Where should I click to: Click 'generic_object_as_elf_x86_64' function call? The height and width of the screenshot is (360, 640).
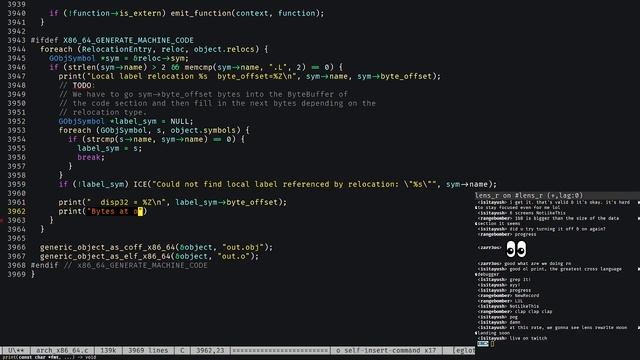(x=105, y=256)
